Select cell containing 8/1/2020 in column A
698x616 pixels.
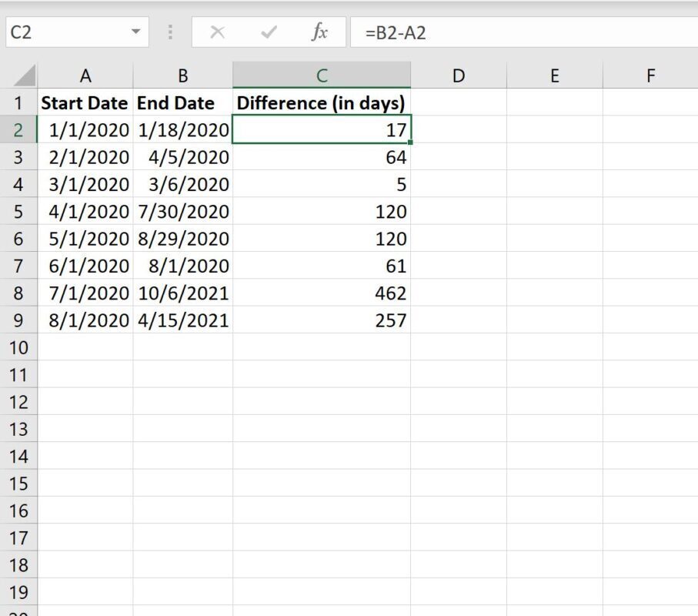click(x=85, y=320)
